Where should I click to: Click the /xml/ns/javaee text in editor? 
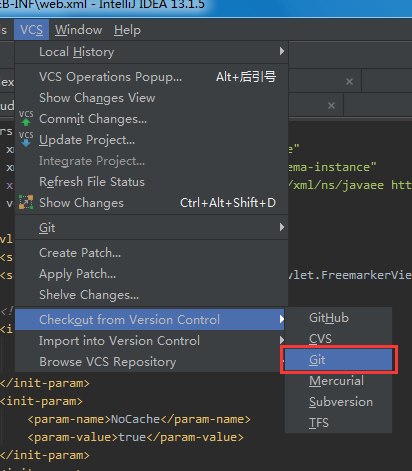(336, 185)
